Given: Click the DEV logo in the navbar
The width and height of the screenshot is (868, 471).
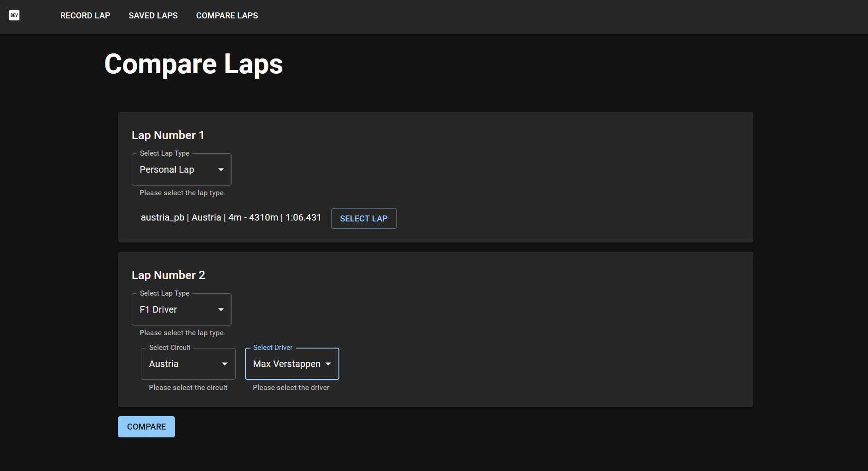Looking at the screenshot, I should point(14,15).
